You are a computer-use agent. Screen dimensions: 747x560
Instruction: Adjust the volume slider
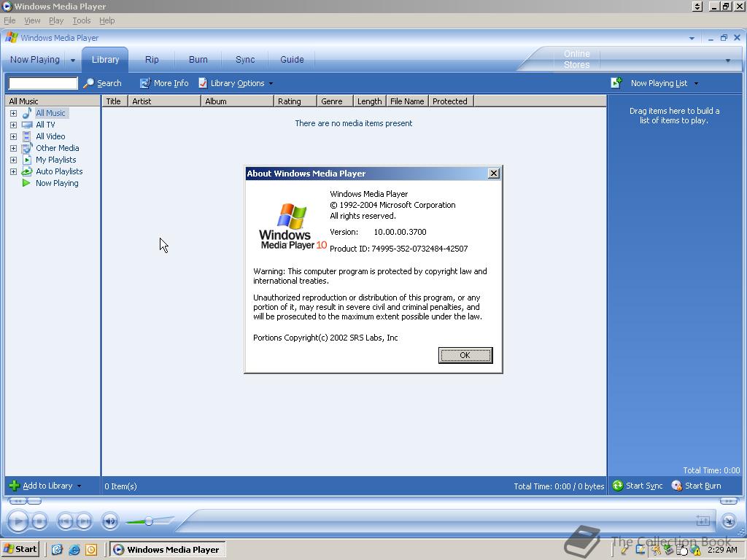pos(149,521)
